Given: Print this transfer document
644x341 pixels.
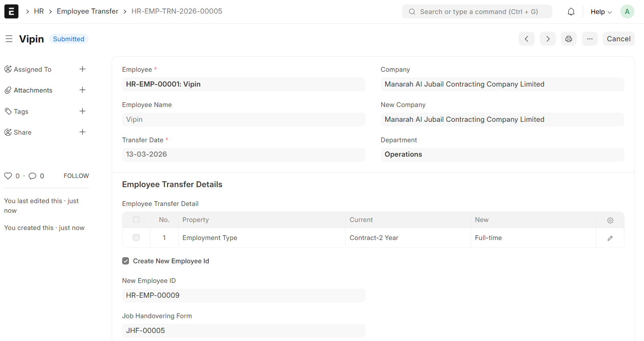Looking at the screenshot, I should (x=569, y=39).
